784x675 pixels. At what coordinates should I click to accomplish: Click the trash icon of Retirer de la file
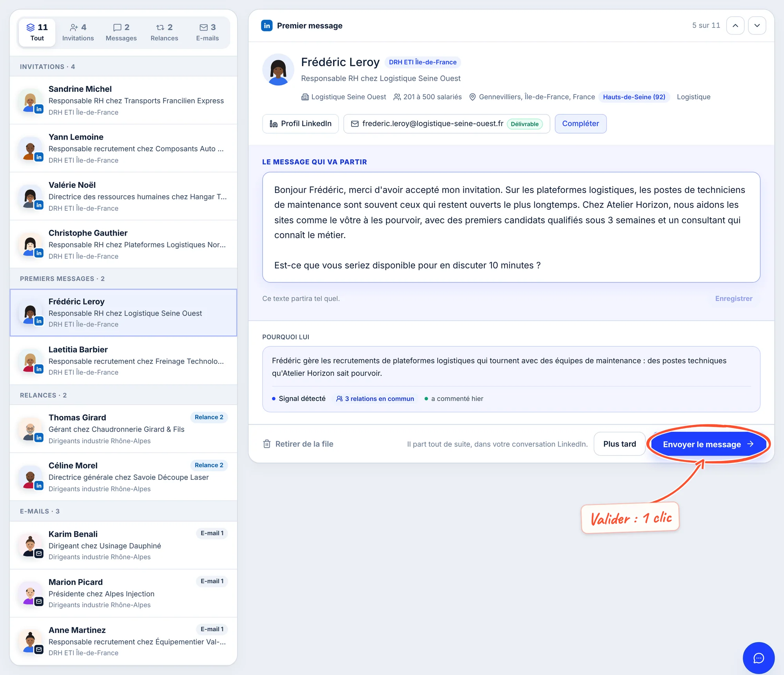(x=267, y=444)
